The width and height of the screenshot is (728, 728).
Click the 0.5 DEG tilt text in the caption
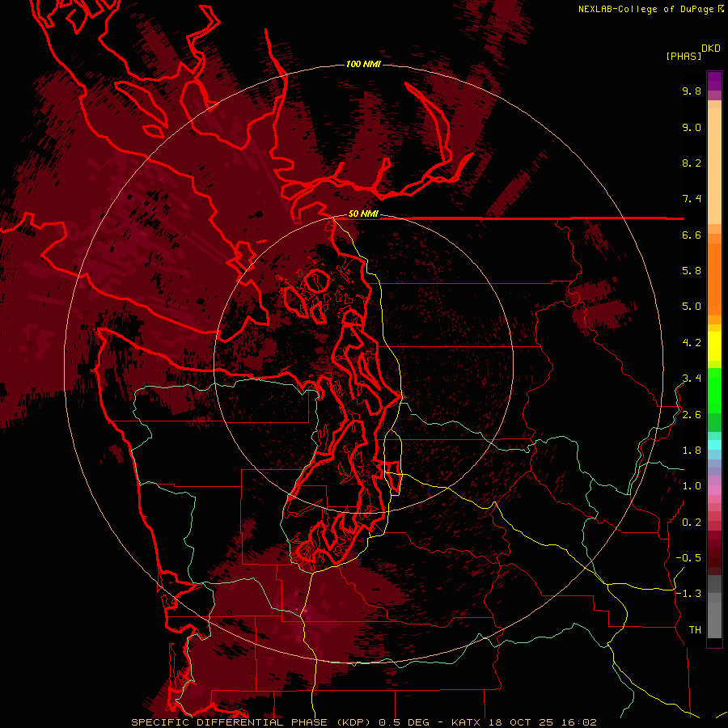pyautogui.click(x=404, y=722)
